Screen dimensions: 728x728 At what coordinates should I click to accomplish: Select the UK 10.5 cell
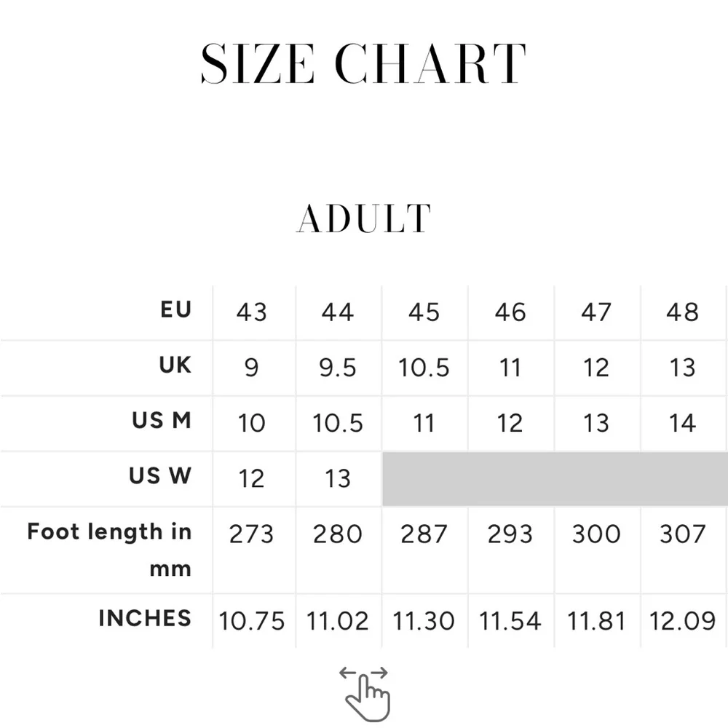[424, 368]
